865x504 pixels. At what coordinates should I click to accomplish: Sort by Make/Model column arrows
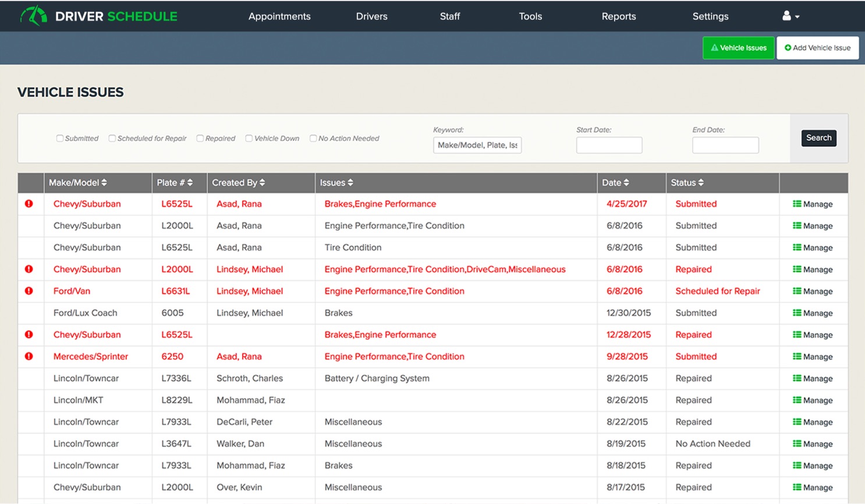click(104, 183)
